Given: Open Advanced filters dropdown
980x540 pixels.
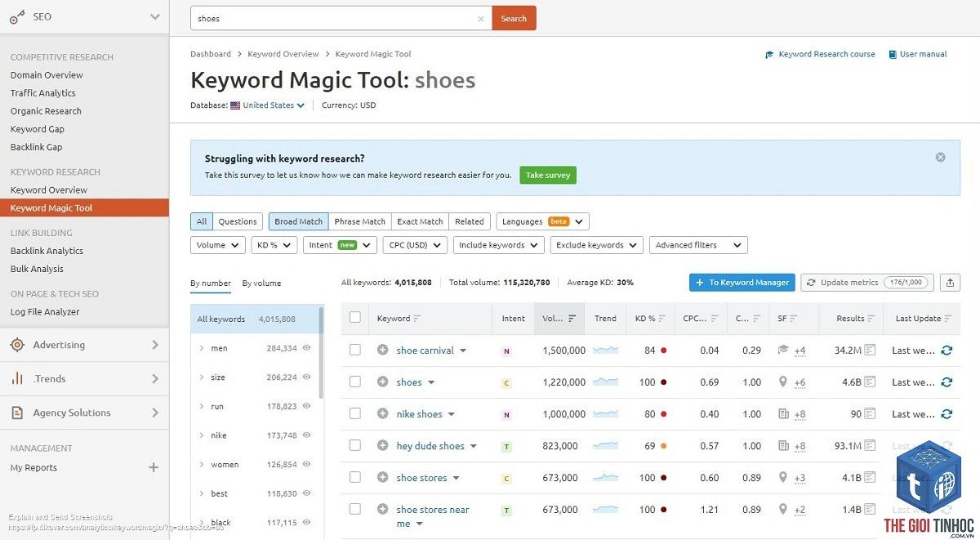Looking at the screenshot, I should (698, 245).
